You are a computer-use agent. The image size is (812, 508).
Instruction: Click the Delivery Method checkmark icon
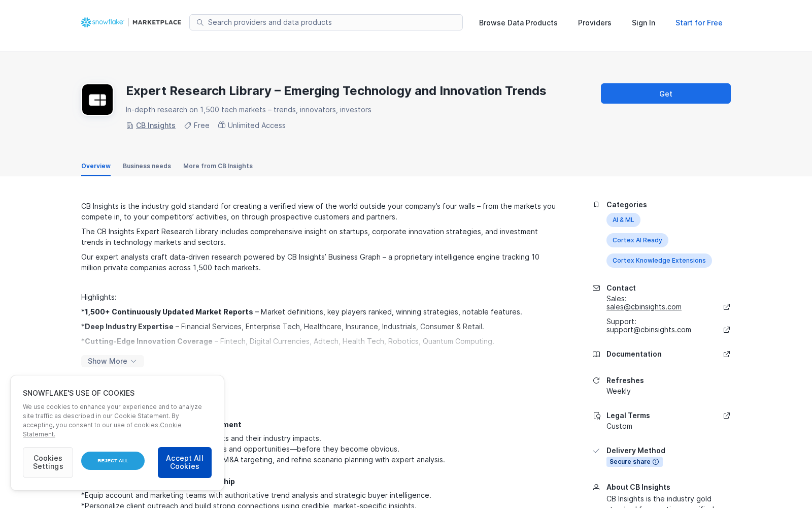596,451
